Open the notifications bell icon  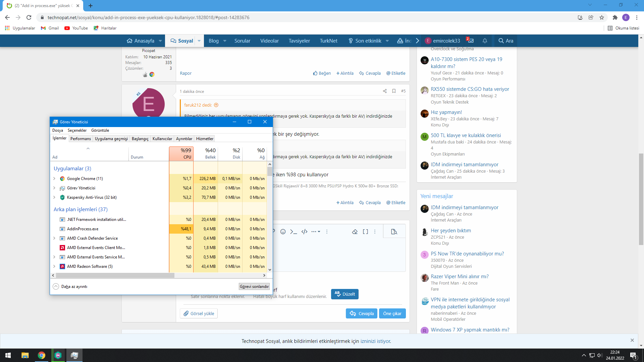[x=485, y=41]
